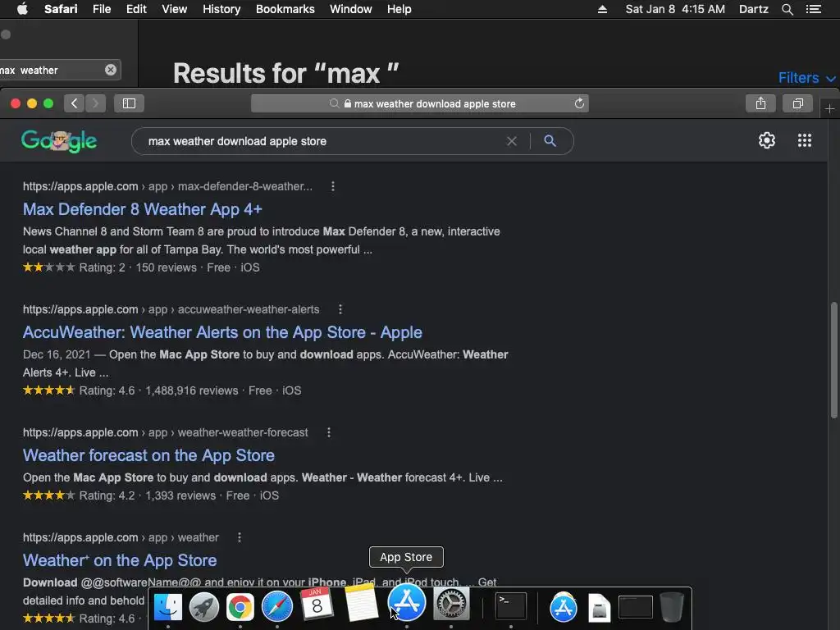Open the Trash in the Dock

[671, 607]
